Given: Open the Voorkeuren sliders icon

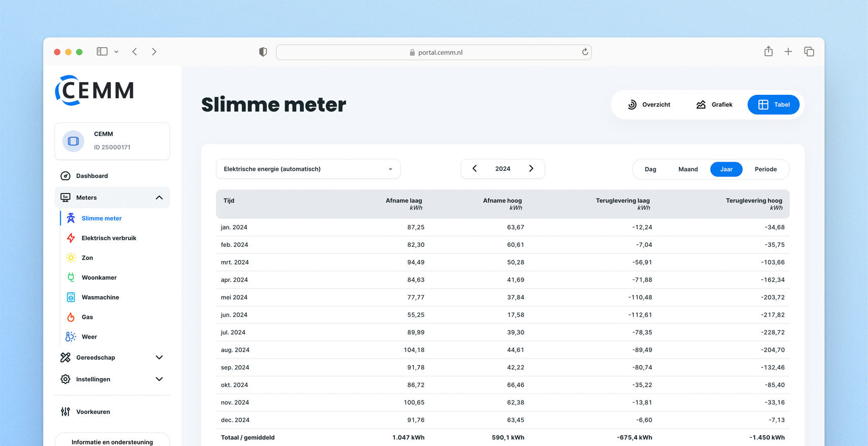Looking at the screenshot, I should click(65, 412).
